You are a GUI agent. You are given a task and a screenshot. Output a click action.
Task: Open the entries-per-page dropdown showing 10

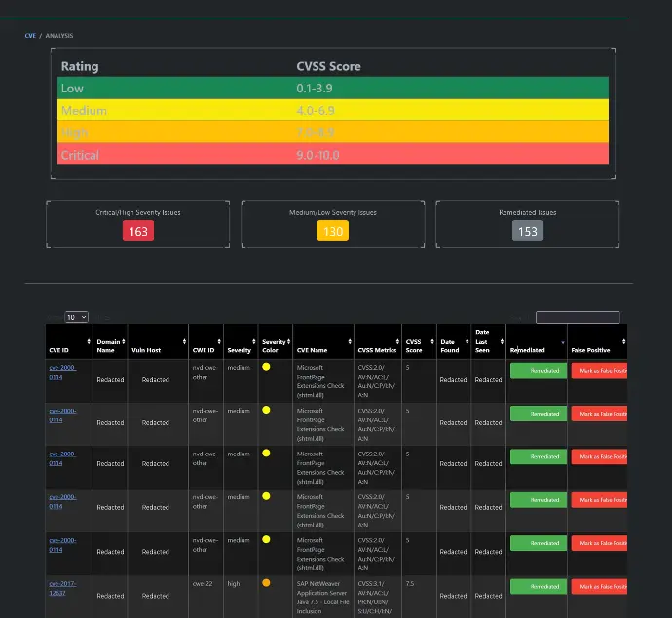[x=76, y=317]
